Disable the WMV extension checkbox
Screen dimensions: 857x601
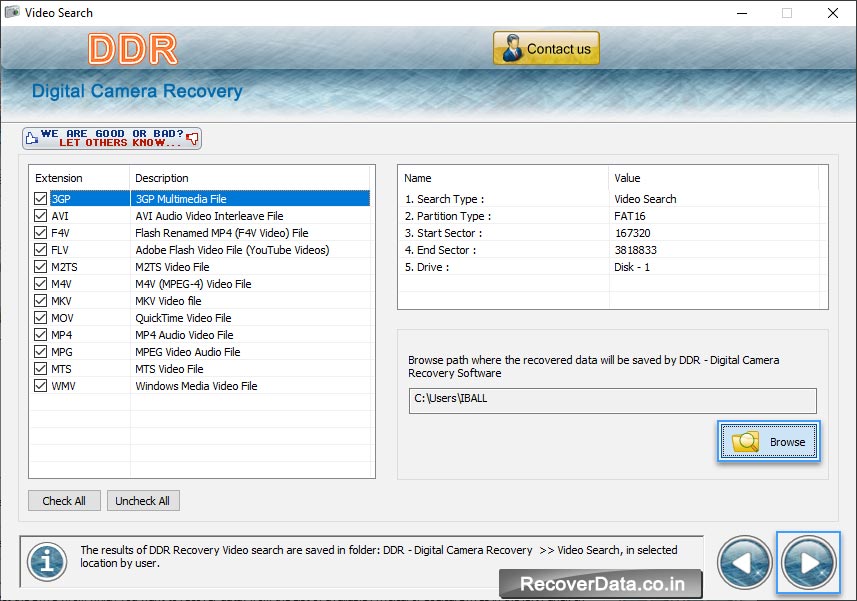[40, 385]
